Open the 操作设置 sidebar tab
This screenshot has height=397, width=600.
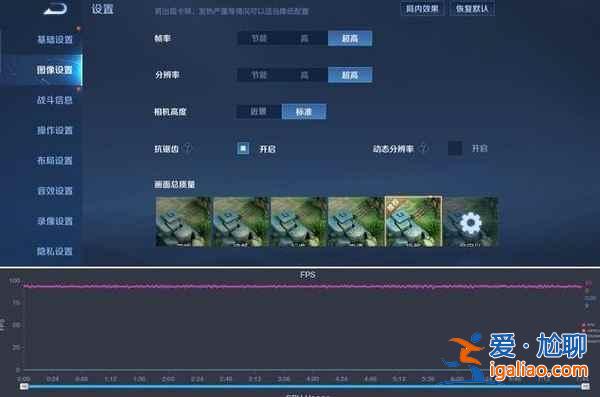(x=55, y=130)
